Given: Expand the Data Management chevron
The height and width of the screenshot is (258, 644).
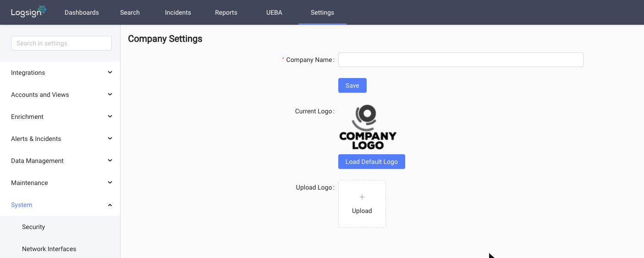Looking at the screenshot, I should tap(110, 161).
